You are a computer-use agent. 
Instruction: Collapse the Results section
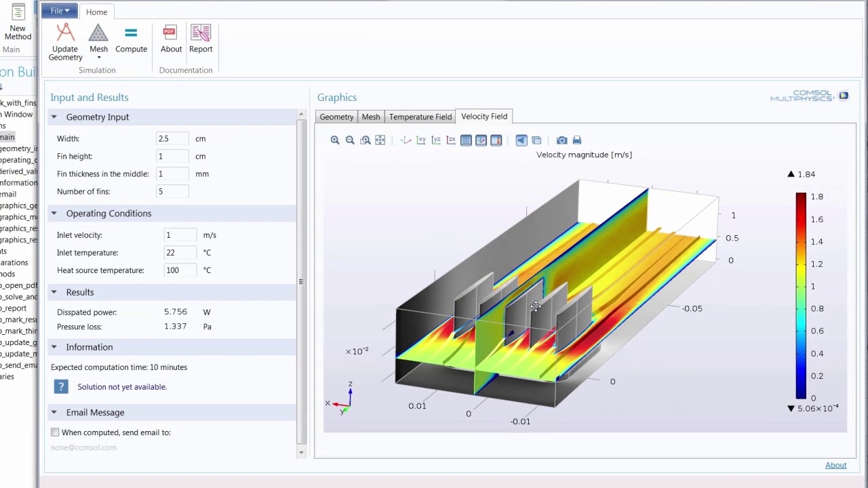click(x=54, y=292)
